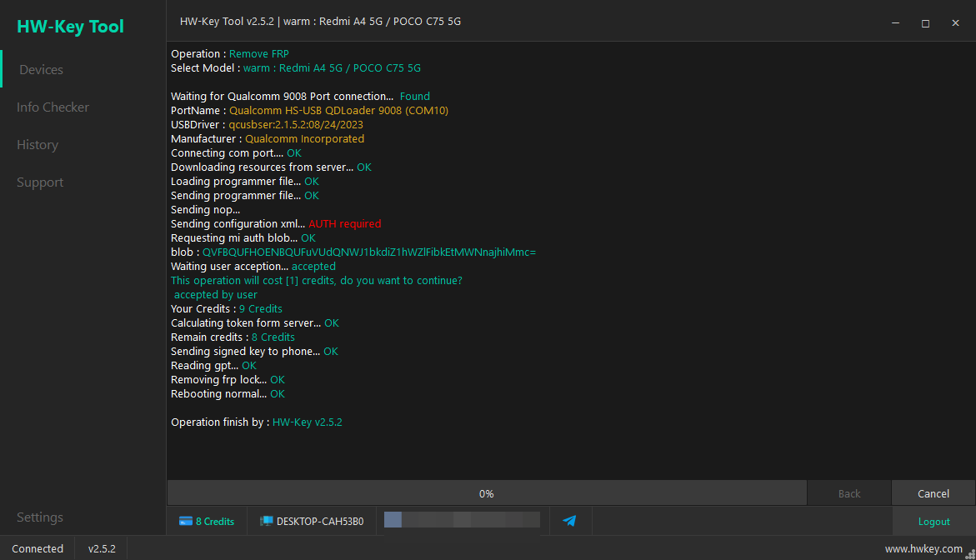Click the 'Removing frp lock... OK' line
The image size is (976, 560).
click(x=228, y=379)
